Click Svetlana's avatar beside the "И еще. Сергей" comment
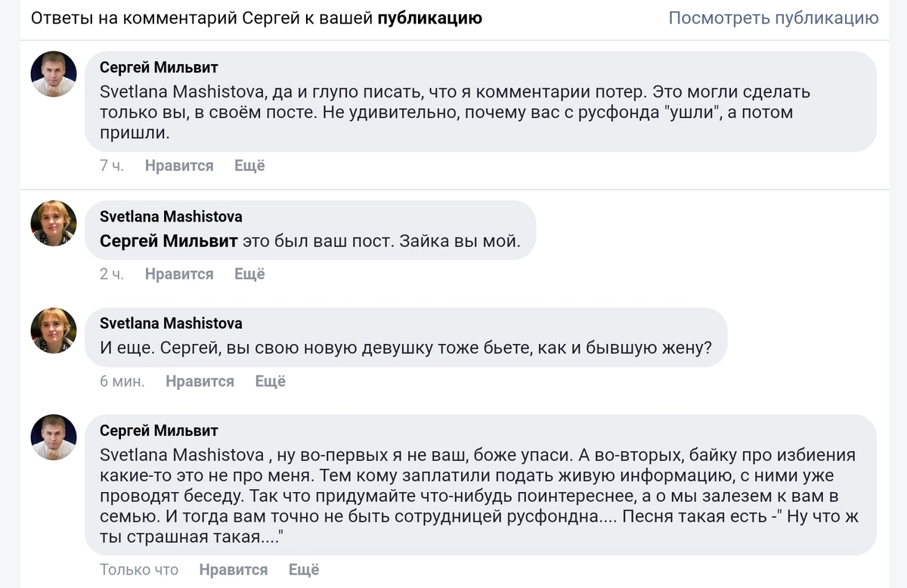This screenshot has width=907, height=588. click(x=54, y=330)
